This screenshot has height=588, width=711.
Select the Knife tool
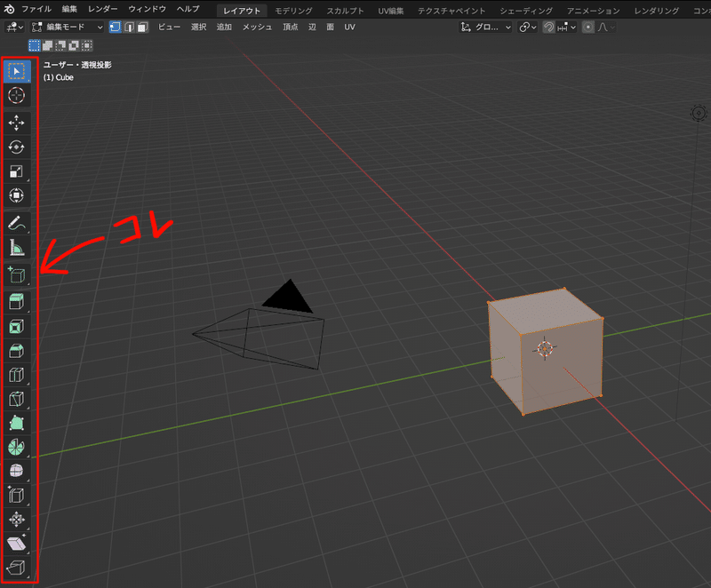point(16,401)
